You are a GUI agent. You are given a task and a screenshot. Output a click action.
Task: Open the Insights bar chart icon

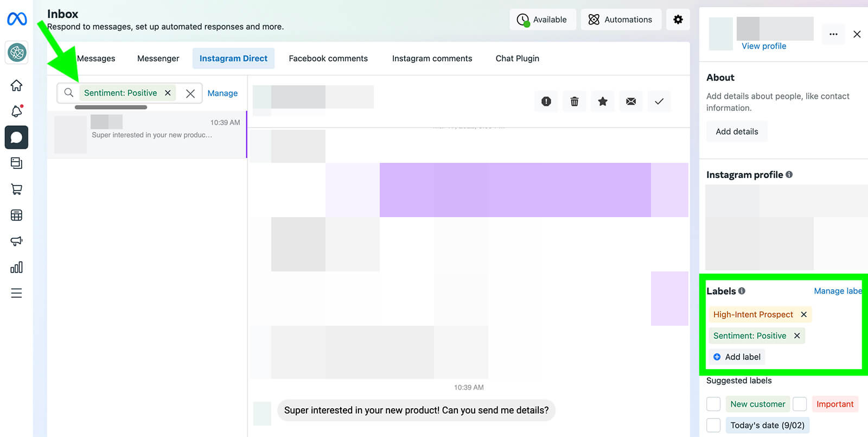pyautogui.click(x=17, y=267)
